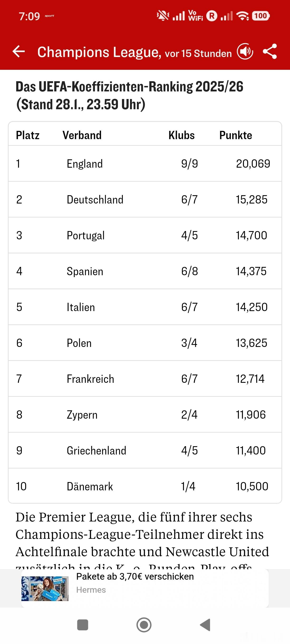Tap the read-aloud speaker icon
Viewport: 290px width, 644px height.
click(x=245, y=52)
